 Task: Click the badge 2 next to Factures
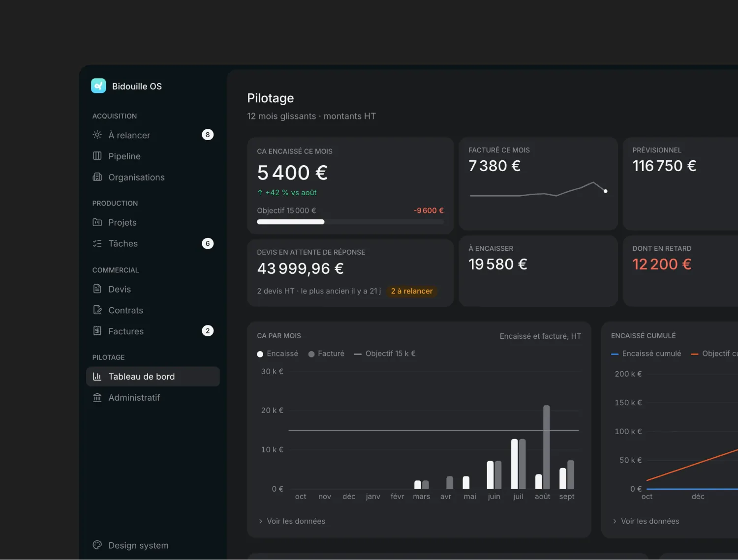point(208,331)
